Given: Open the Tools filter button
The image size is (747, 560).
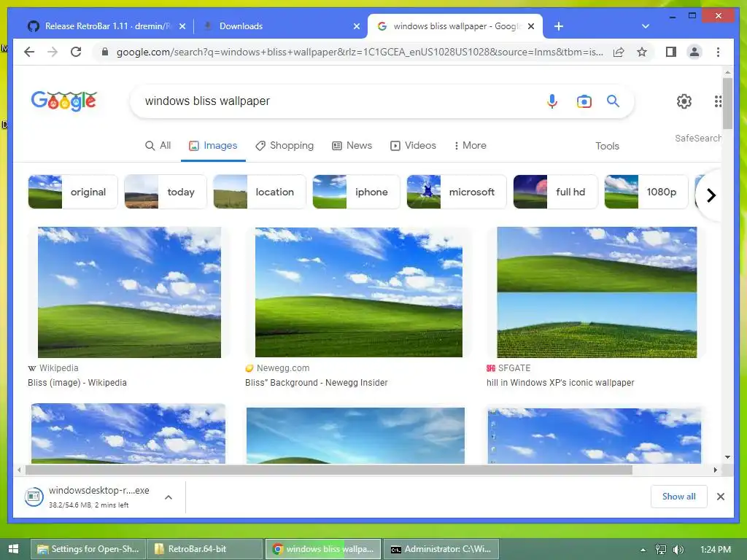Looking at the screenshot, I should coord(607,146).
